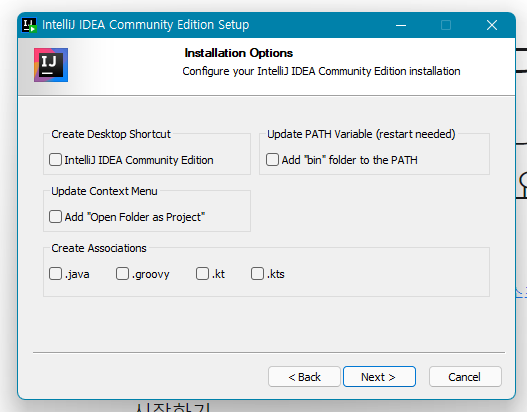
Task: Minimize the setup window
Action: pyautogui.click(x=401, y=25)
